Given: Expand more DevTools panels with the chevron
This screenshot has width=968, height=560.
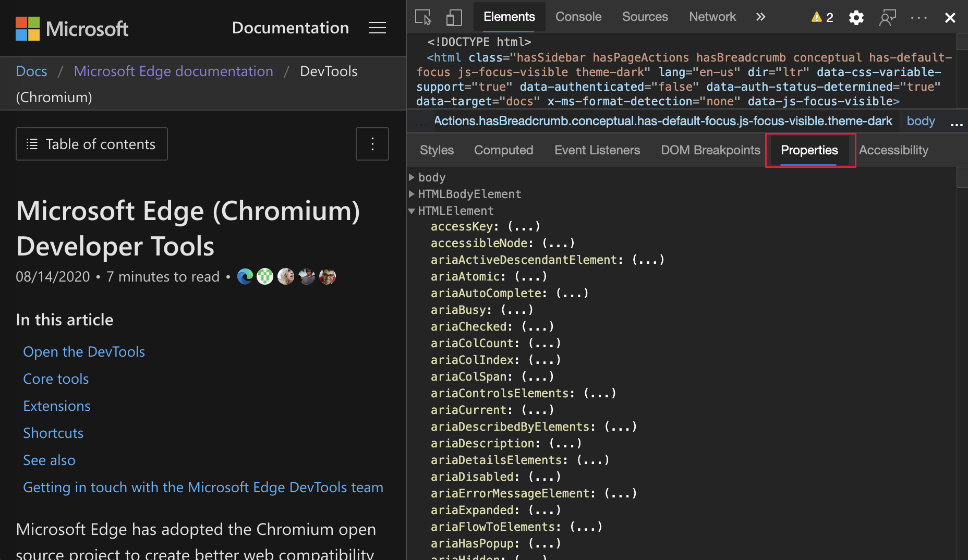Looking at the screenshot, I should (x=760, y=17).
